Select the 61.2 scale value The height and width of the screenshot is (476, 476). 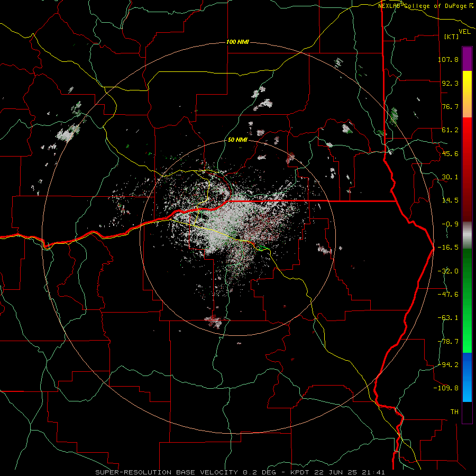coord(450,130)
